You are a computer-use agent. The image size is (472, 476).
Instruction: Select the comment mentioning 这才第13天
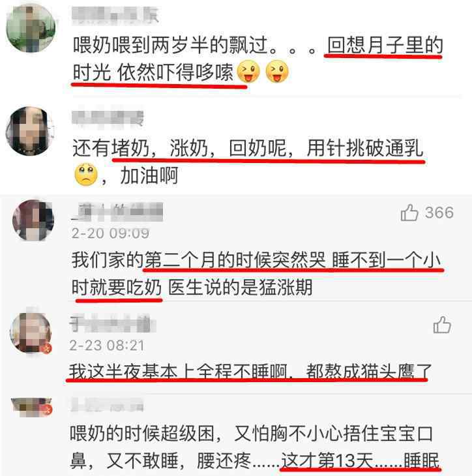pyautogui.click(x=255, y=447)
